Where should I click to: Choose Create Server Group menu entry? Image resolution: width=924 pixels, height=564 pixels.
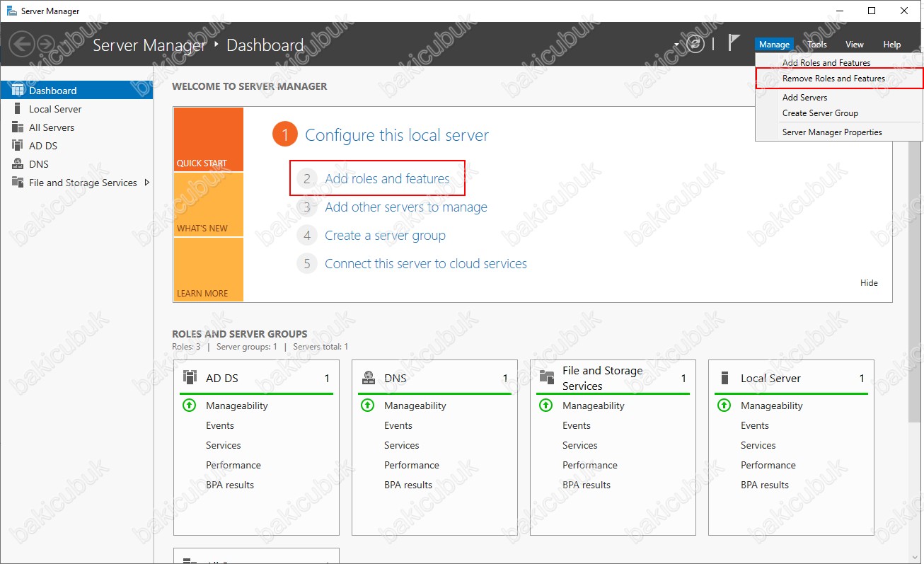pyautogui.click(x=839, y=113)
